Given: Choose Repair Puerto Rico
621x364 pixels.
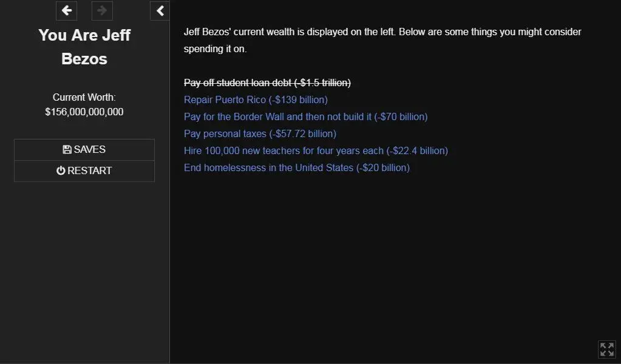Looking at the screenshot, I should pyautogui.click(x=225, y=99).
